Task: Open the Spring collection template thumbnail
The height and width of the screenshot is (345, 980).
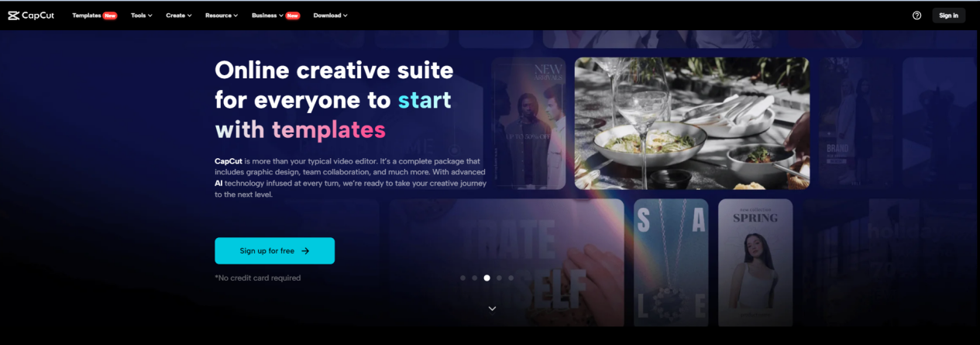Action: pos(755,263)
